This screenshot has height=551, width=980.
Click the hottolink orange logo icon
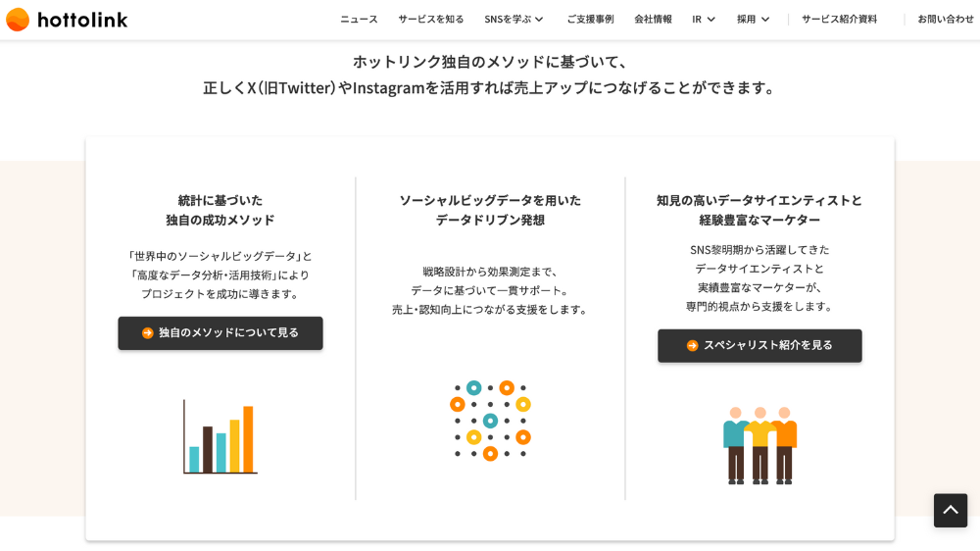tap(18, 20)
